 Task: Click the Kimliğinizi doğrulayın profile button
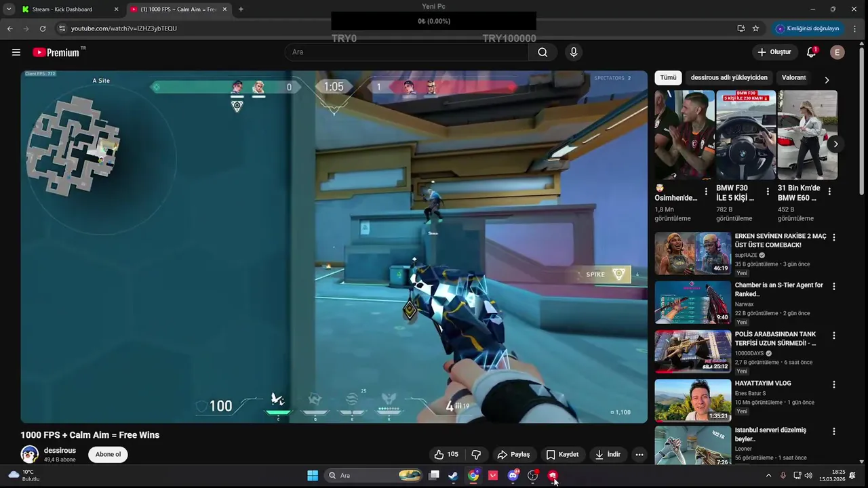click(x=808, y=28)
